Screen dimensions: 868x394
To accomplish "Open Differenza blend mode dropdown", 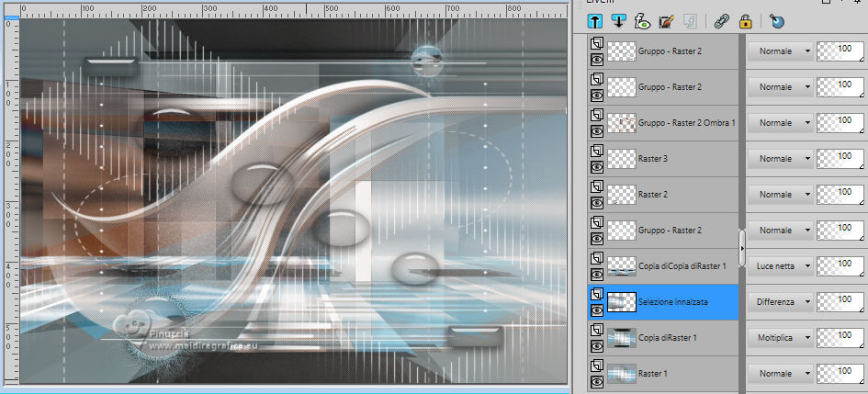I will pos(780,302).
